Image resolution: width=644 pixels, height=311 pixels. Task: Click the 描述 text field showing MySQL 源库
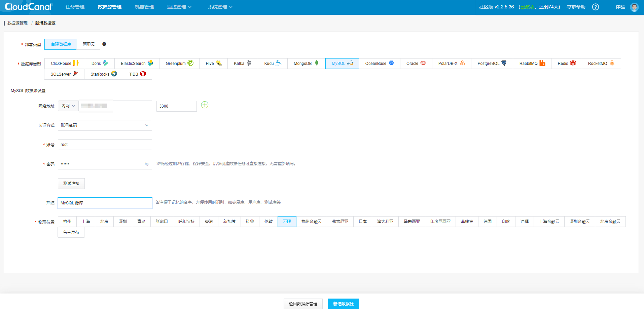point(105,202)
